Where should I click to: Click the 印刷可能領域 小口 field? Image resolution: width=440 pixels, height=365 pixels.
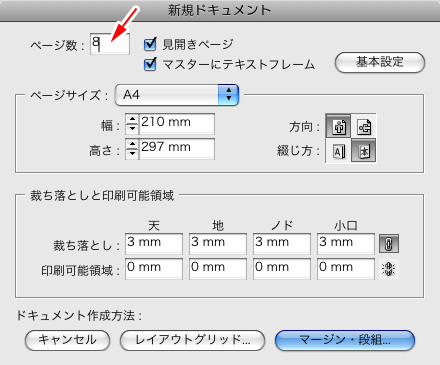[x=346, y=269]
